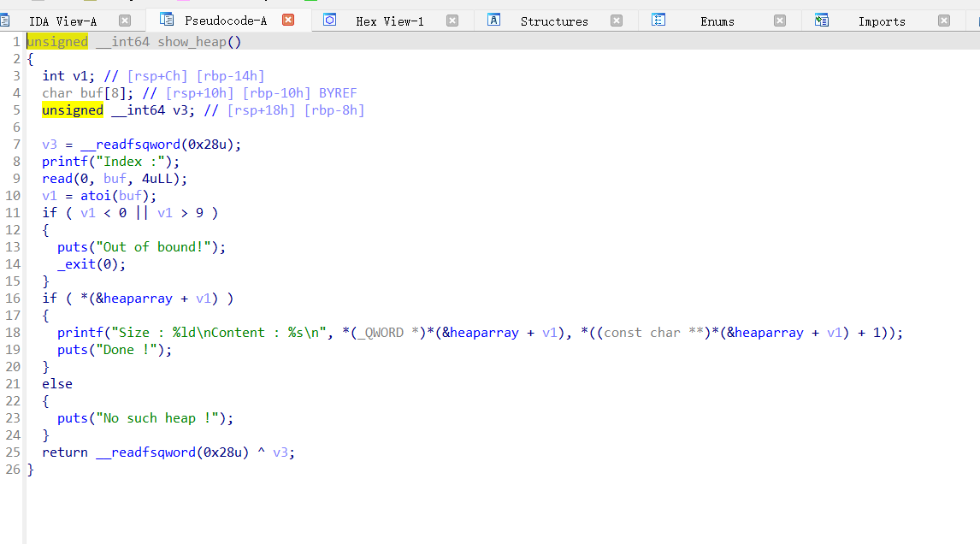Select the Pseudocode-A tab
Image resolution: width=980 pixels, height=544 pixels.
[226, 21]
